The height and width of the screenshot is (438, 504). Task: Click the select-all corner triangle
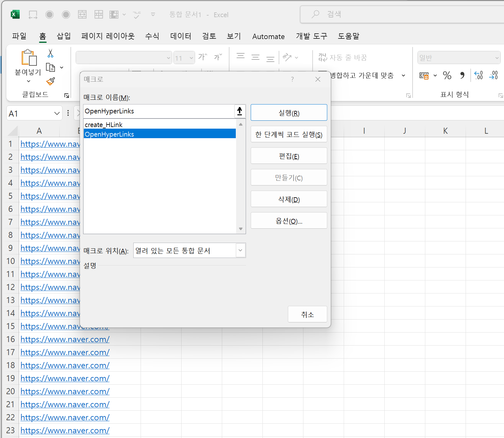pos(13,131)
